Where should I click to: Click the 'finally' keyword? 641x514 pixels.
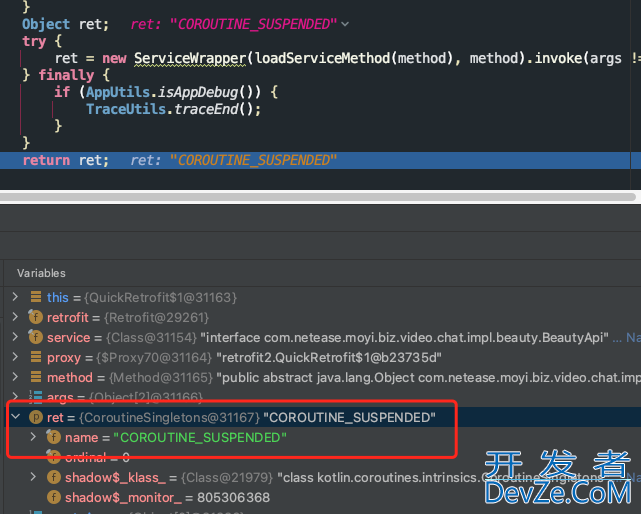[x=66, y=75]
